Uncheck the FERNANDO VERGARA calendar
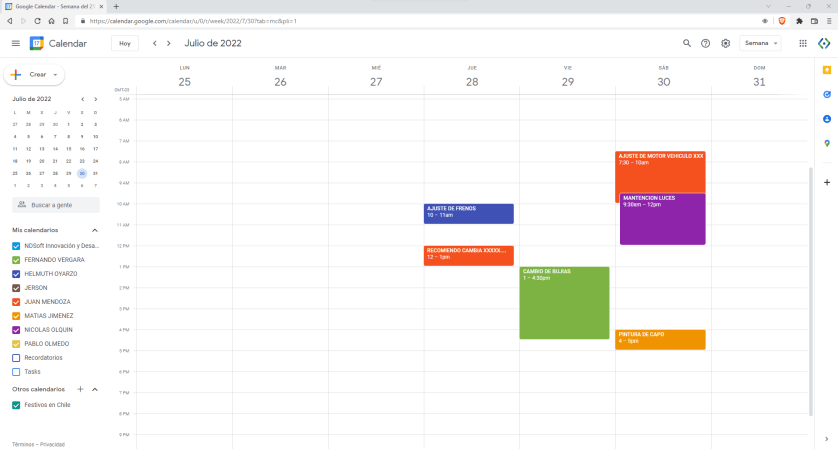 (x=16, y=259)
